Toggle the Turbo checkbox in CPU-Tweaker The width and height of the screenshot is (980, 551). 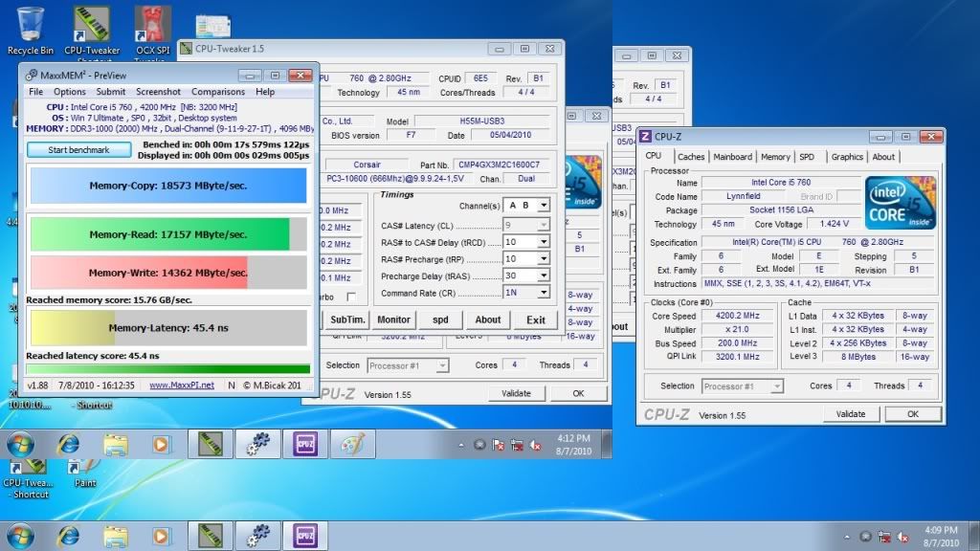tap(351, 297)
